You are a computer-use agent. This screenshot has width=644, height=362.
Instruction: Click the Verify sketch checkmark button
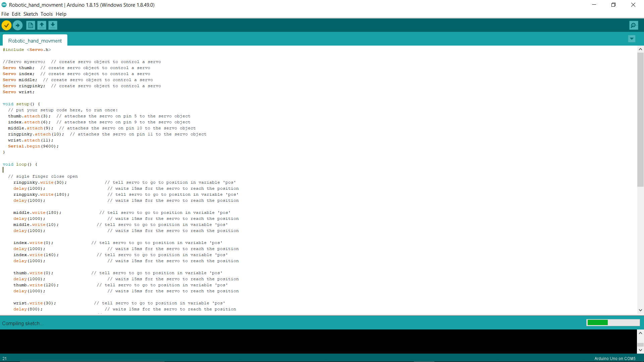click(6, 25)
